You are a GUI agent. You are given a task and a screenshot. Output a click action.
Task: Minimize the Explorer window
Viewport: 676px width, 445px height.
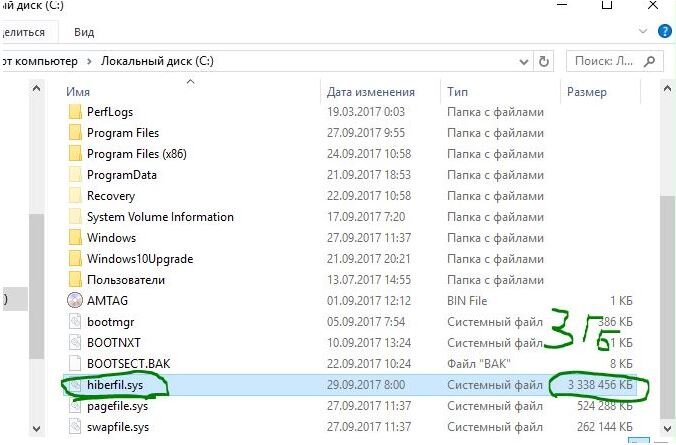562,5
